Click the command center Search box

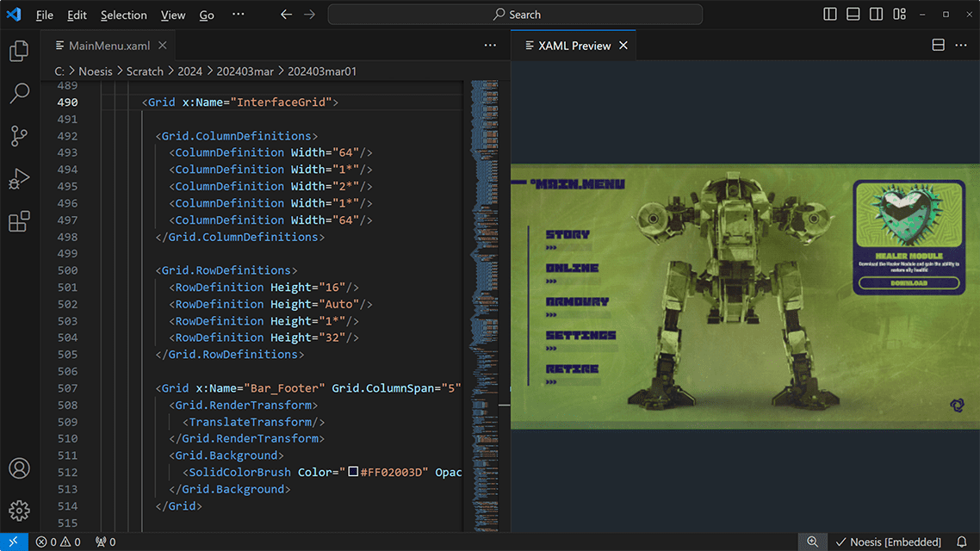coord(515,15)
